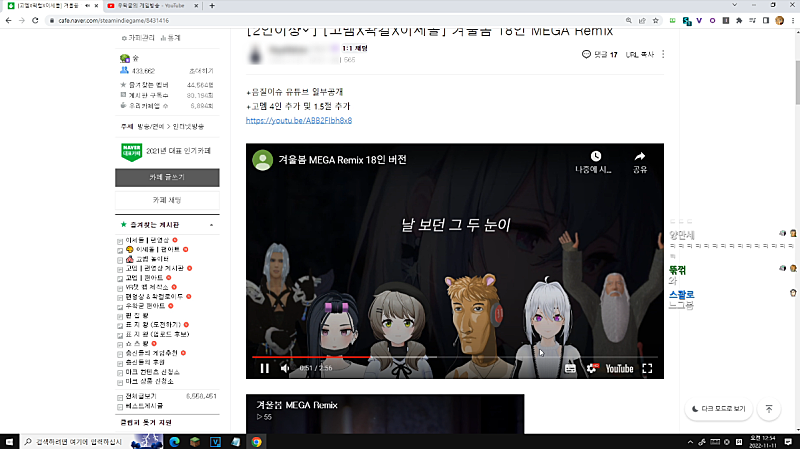Click URL 복사 to copy the link

click(x=640, y=54)
